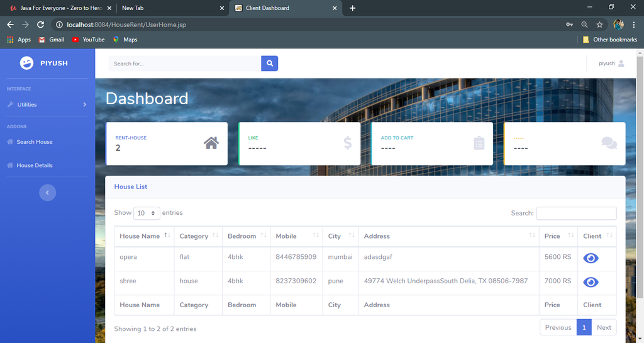Go back with the browser back arrow

[10, 24]
